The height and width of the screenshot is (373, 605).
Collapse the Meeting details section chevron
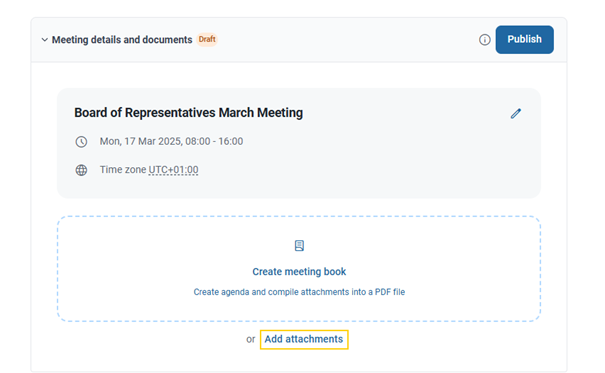tap(45, 40)
